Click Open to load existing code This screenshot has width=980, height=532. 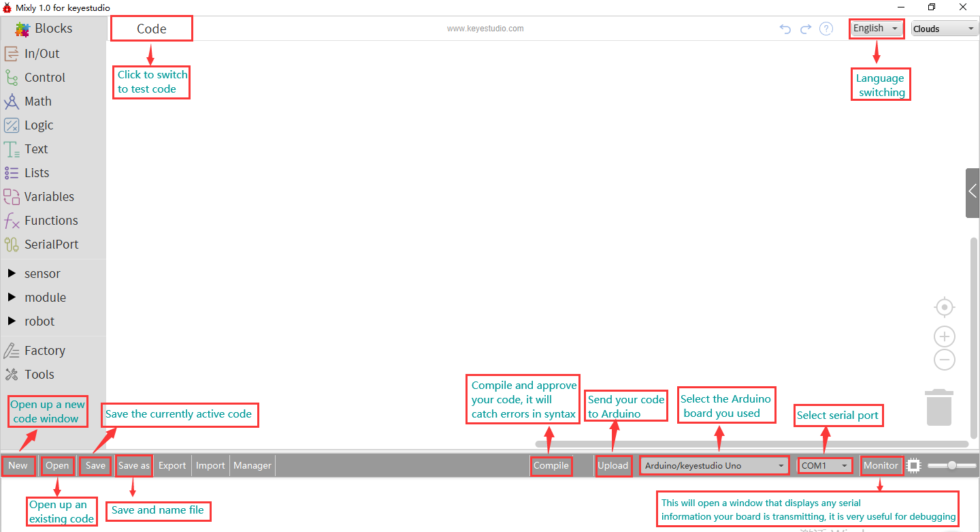pos(57,466)
